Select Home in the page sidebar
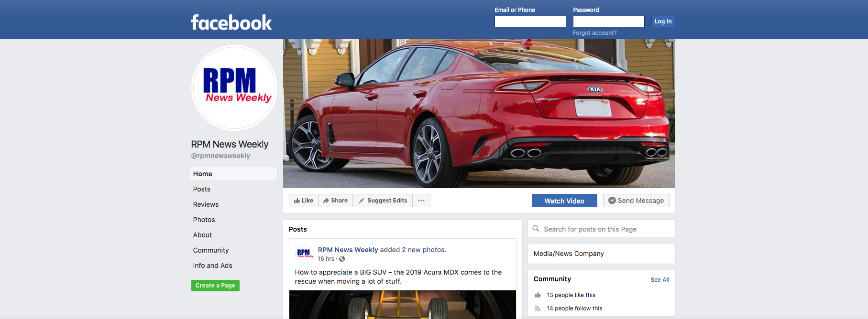The image size is (868, 319). [x=233, y=174]
